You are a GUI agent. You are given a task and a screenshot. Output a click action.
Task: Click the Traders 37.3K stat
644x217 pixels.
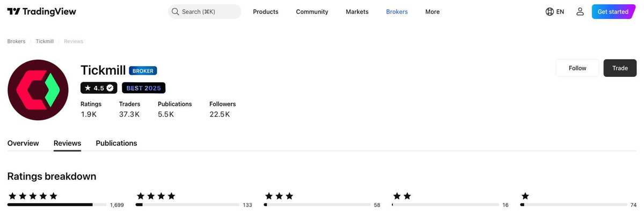coord(129,110)
